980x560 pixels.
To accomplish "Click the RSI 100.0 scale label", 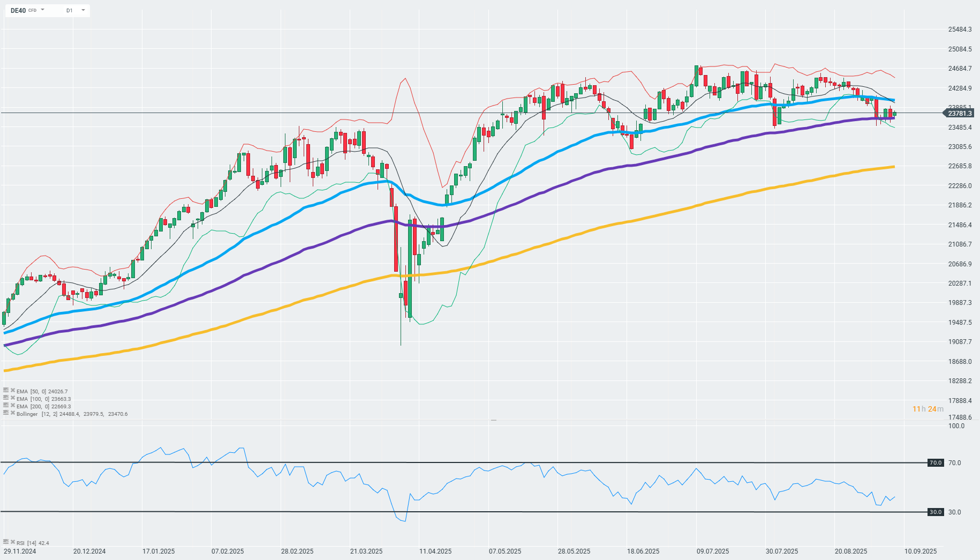I will (x=956, y=426).
